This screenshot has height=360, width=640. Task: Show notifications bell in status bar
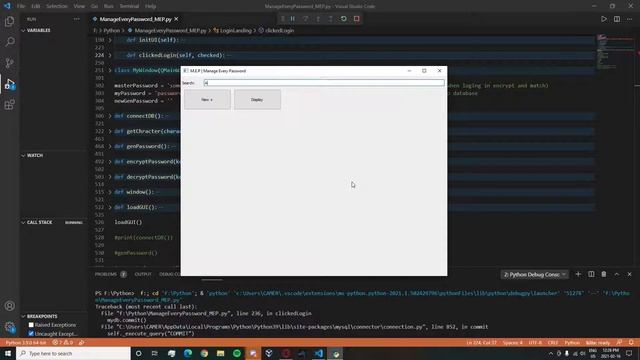631,342
